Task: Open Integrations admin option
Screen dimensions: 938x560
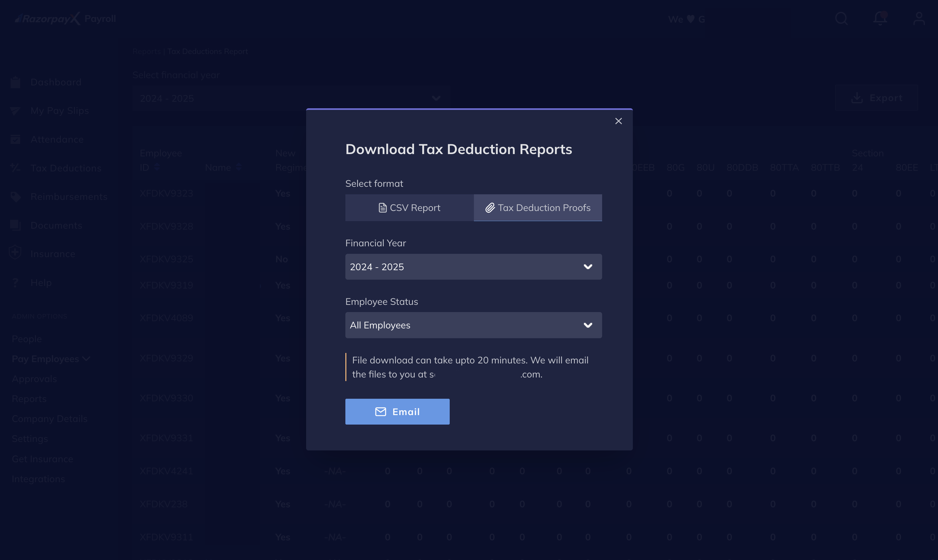Action: pyautogui.click(x=38, y=479)
